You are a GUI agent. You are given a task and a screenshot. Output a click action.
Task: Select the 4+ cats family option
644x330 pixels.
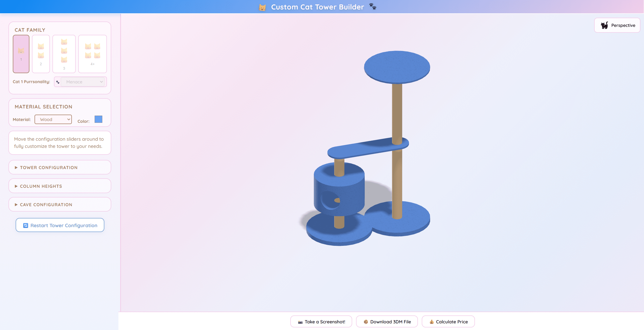point(92,54)
